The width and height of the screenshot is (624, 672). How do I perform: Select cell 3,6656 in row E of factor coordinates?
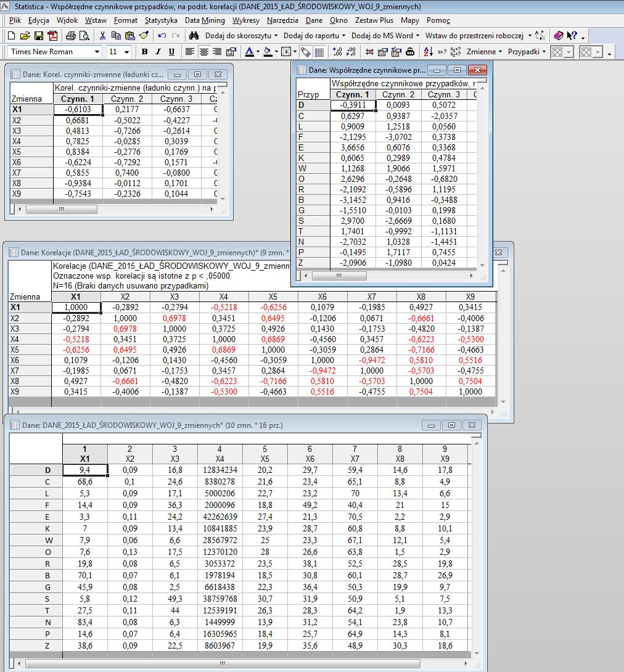tap(353, 147)
